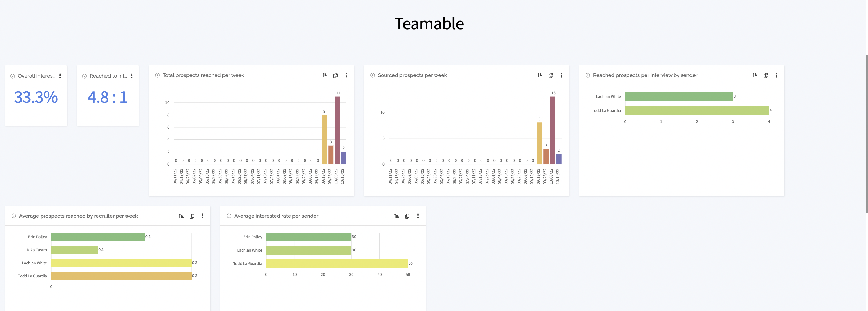Click Erin Polley bar in Average interested rate
The width and height of the screenshot is (868, 311).
coord(309,237)
